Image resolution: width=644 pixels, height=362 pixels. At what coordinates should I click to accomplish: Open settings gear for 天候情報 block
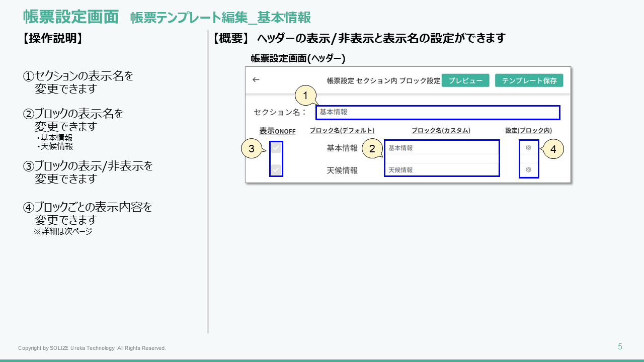(x=528, y=170)
